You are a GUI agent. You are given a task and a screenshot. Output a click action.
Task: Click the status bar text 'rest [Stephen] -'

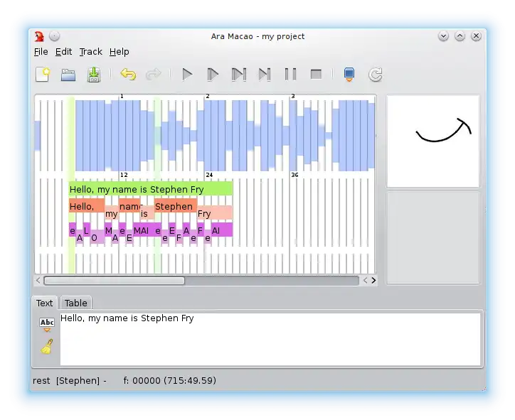pos(70,381)
